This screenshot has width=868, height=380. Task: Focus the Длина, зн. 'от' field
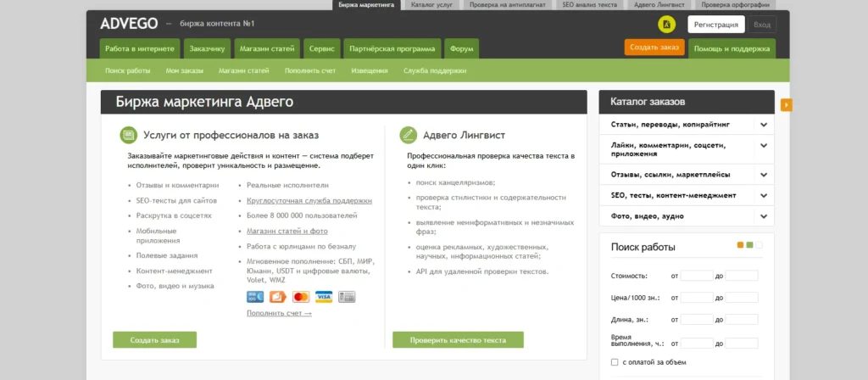pos(697,320)
